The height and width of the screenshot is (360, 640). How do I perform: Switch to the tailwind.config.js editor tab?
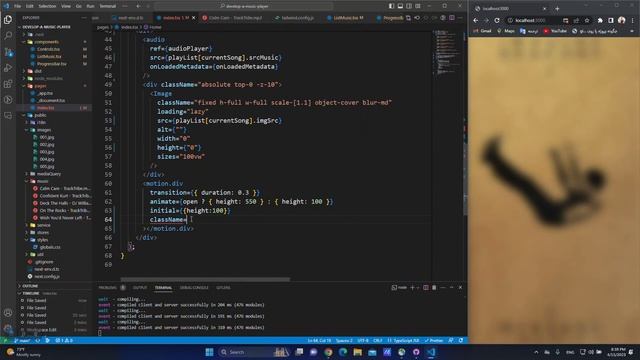pos(297,18)
